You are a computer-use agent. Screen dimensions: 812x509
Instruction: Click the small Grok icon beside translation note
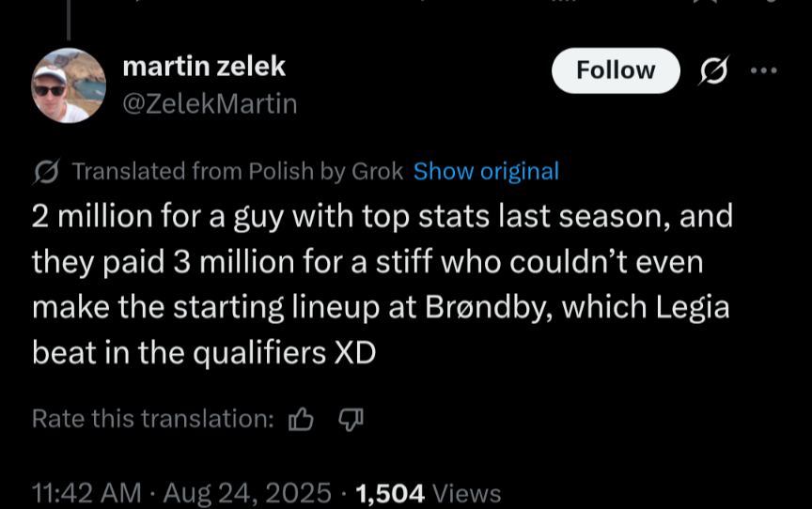47,171
